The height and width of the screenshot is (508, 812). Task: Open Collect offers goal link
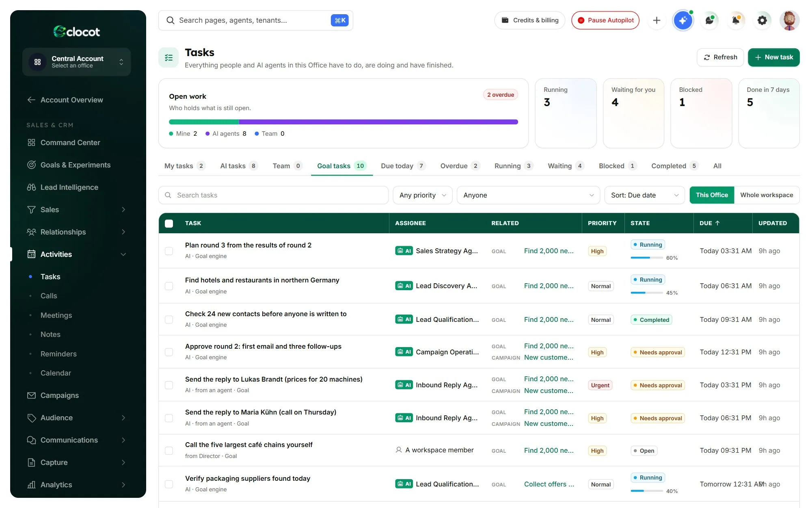tap(549, 484)
